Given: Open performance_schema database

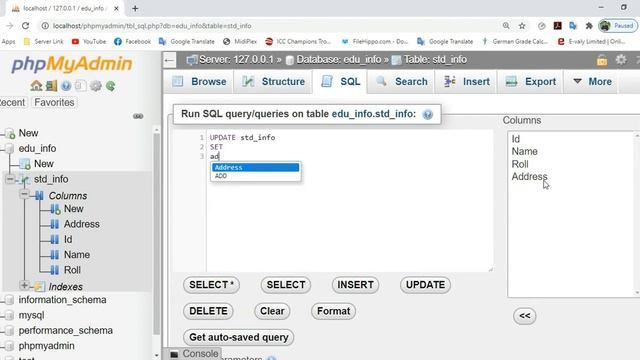Looking at the screenshot, I should [x=66, y=330].
